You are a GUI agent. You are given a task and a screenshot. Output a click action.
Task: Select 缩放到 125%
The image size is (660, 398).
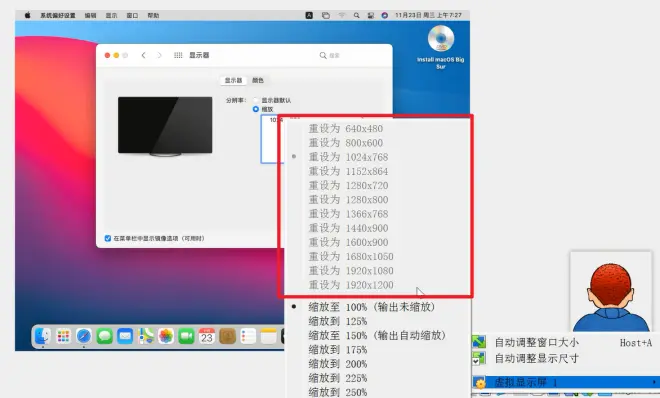(338, 321)
